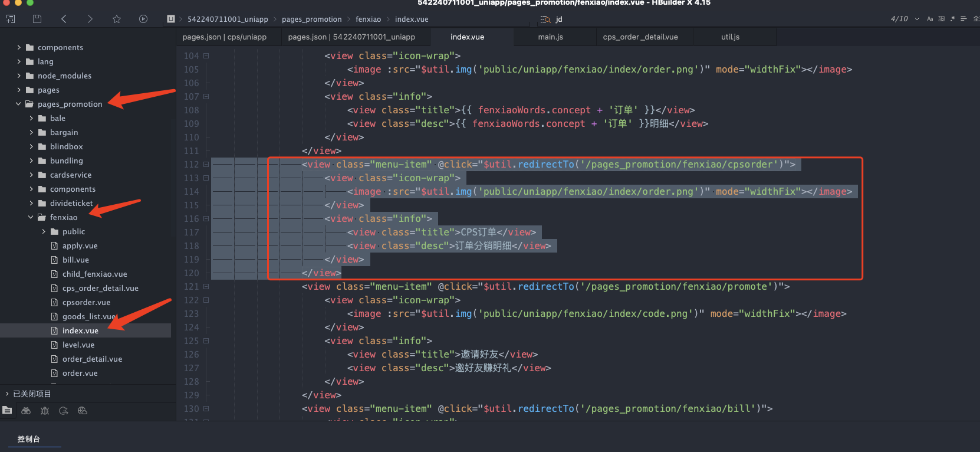This screenshot has height=452, width=980.
Task: Collapse the pages_promotion folder
Action: [x=19, y=104]
